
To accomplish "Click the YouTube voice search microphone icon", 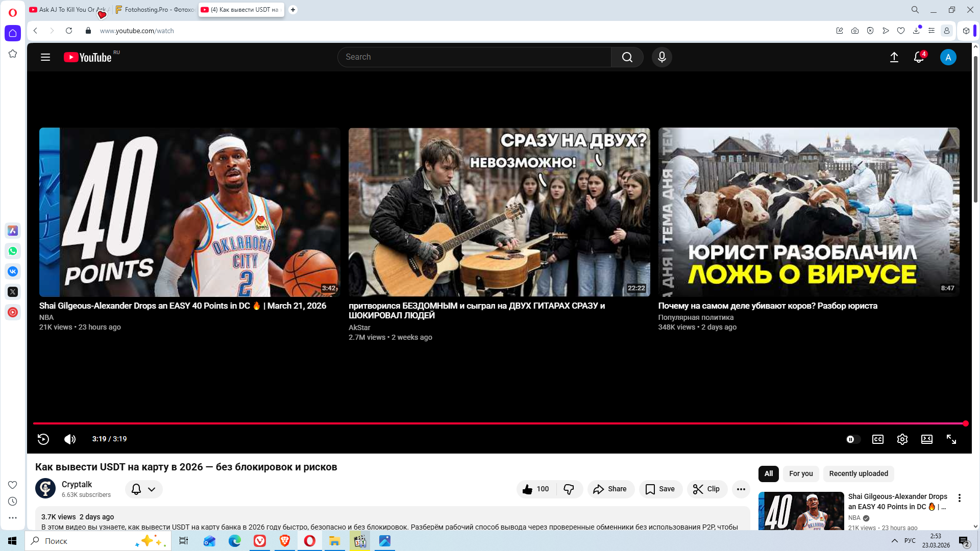I will click(661, 57).
